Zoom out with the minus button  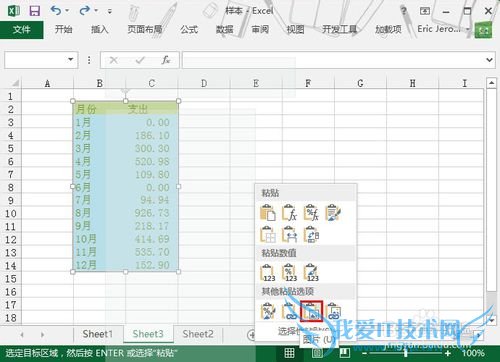click(365, 353)
